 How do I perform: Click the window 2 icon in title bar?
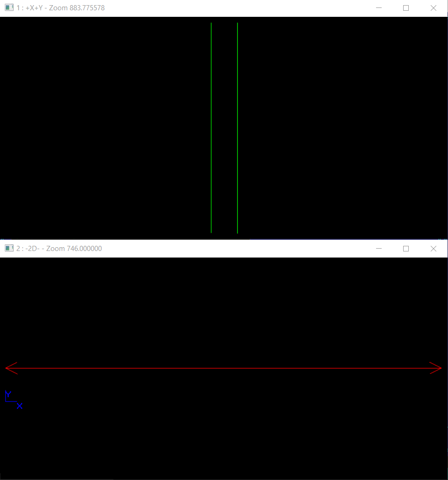(x=9, y=249)
